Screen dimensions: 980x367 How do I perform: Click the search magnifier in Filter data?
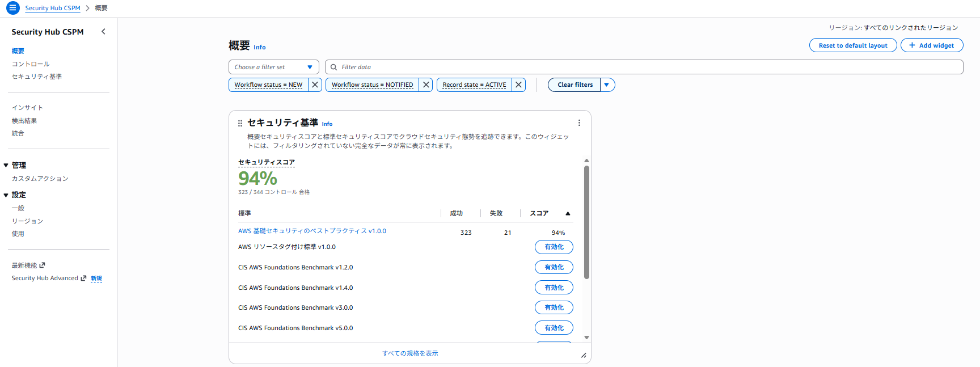point(334,67)
